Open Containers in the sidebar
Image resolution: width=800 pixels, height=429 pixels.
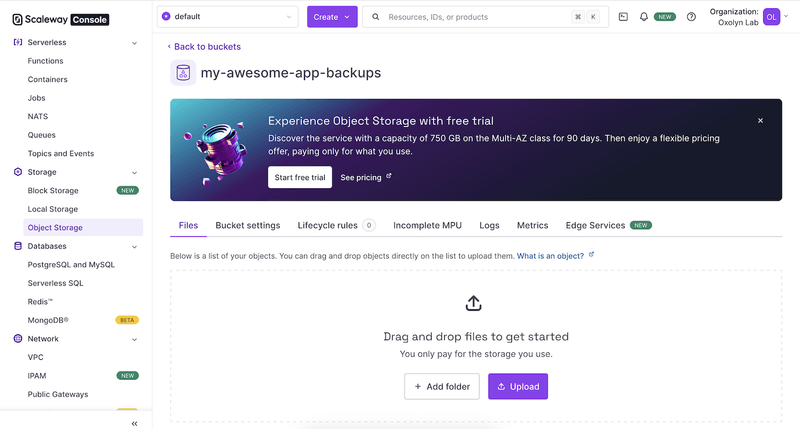click(47, 79)
